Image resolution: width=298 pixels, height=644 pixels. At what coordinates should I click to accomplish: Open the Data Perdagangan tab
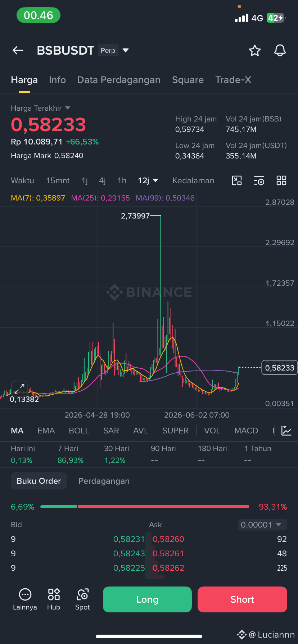pos(119,80)
